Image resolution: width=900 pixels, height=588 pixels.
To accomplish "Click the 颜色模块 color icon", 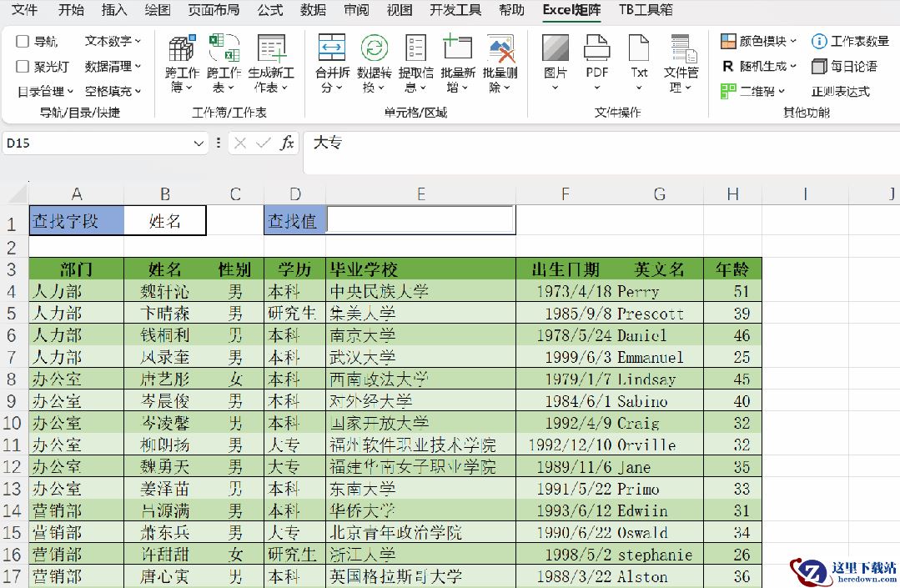I will coord(728,42).
